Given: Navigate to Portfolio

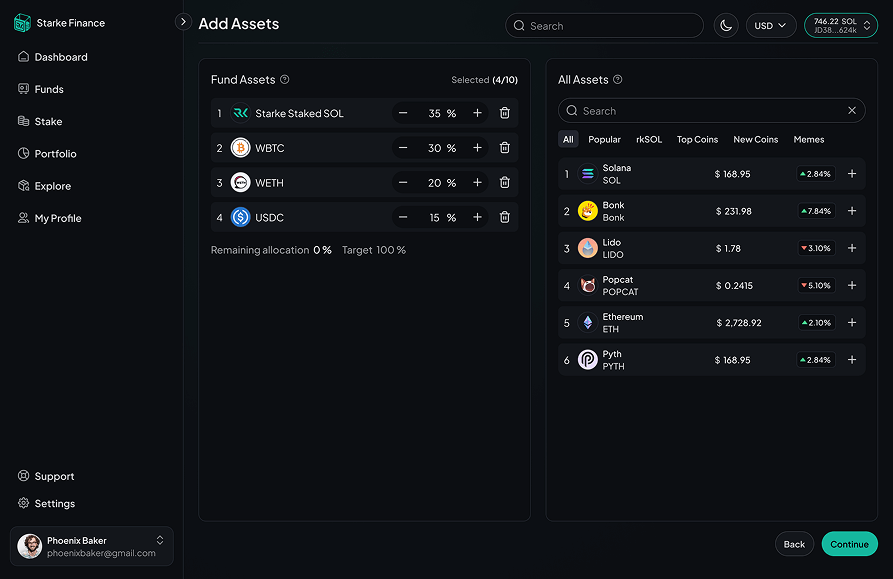Looking at the screenshot, I should click(x=47, y=154).
